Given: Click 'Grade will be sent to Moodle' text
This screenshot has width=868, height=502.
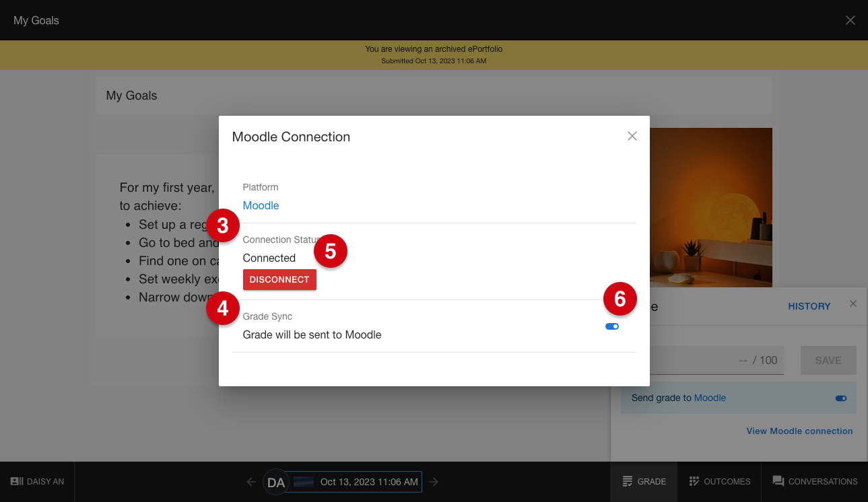Looking at the screenshot, I should (312, 334).
